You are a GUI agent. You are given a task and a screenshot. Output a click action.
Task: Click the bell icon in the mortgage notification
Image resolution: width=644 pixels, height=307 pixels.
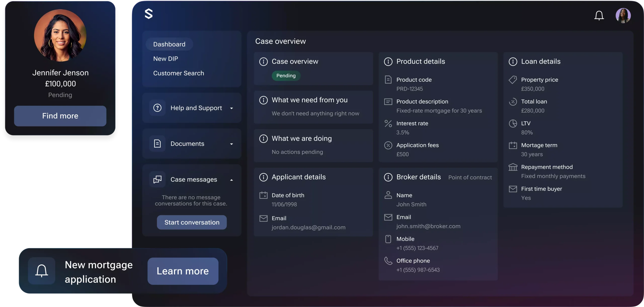coord(42,271)
